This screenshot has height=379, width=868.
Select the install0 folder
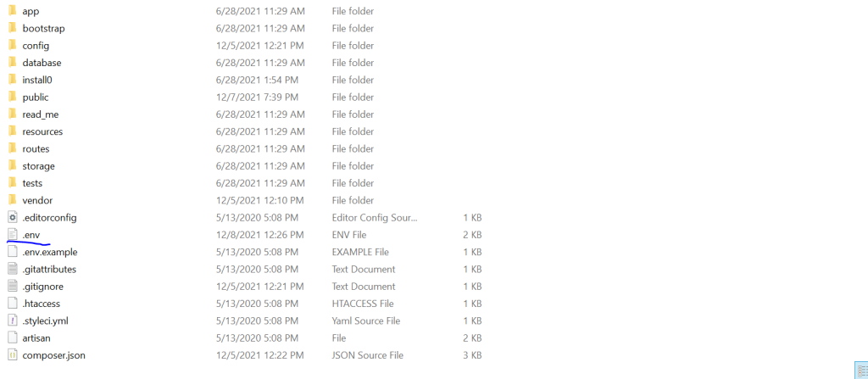click(x=37, y=80)
